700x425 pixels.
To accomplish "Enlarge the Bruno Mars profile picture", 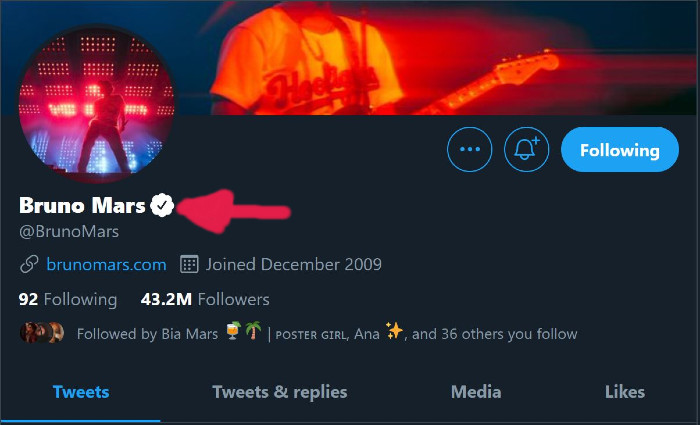I will [x=96, y=103].
